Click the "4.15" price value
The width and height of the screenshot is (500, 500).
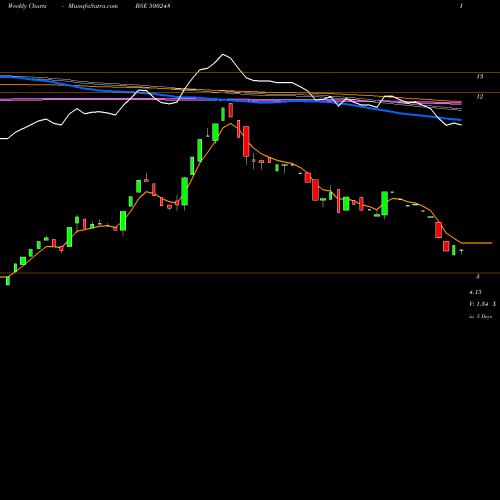(x=475, y=292)
